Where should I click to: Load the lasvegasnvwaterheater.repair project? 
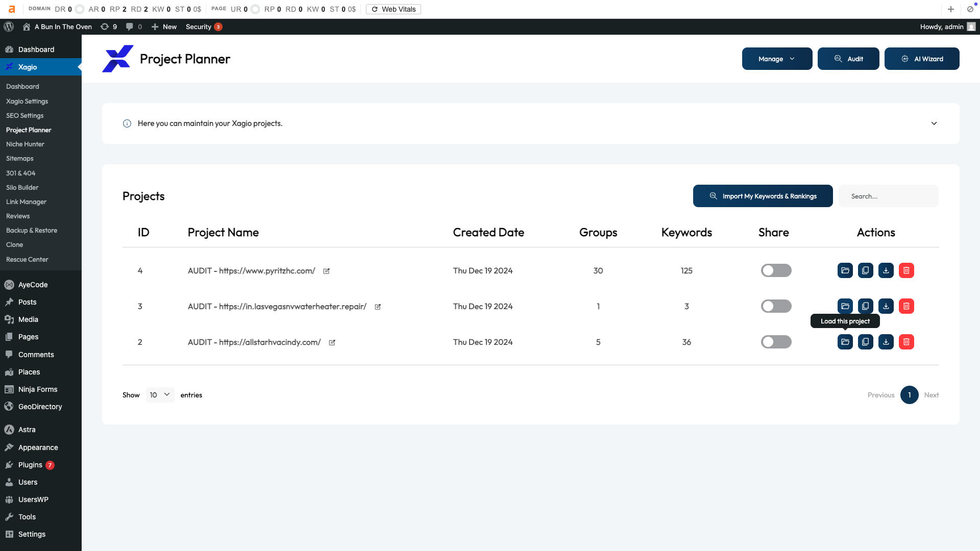coord(845,306)
